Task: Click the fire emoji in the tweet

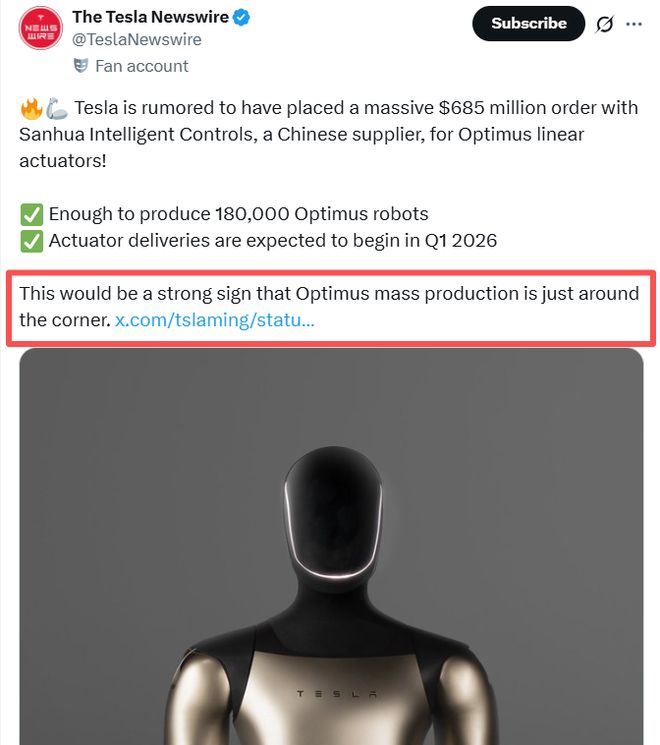Action: (29, 108)
